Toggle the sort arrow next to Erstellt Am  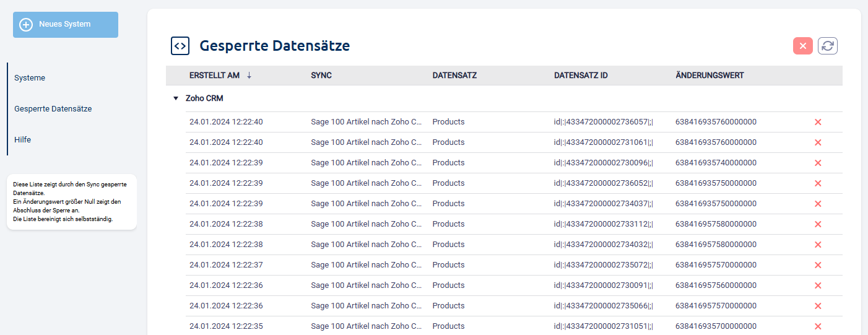[250, 76]
